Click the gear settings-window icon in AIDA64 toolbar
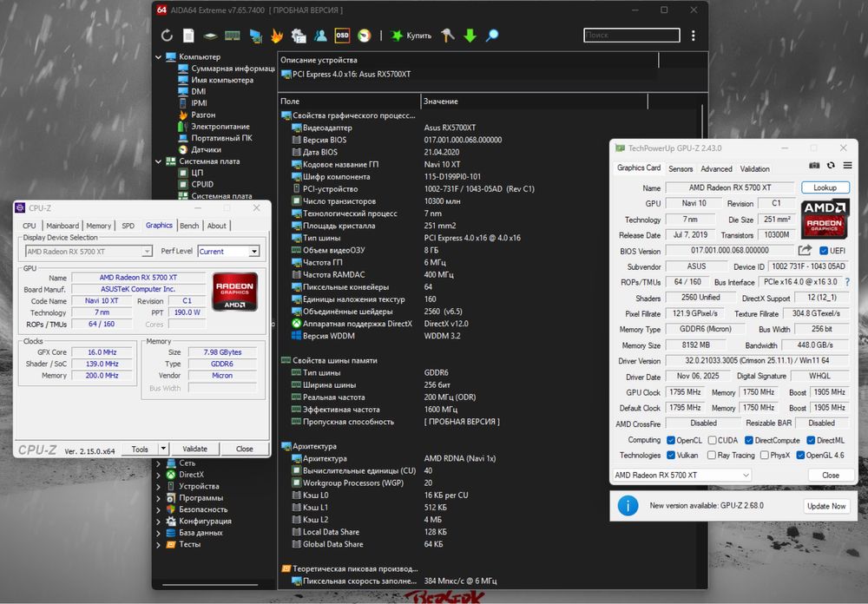The height and width of the screenshot is (604, 868). pyautogui.click(x=299, y=36)
